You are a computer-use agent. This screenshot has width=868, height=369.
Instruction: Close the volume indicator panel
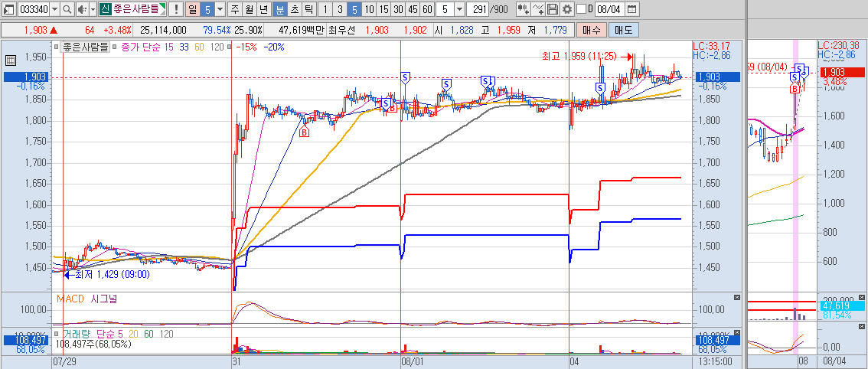[x=737, y=331]
